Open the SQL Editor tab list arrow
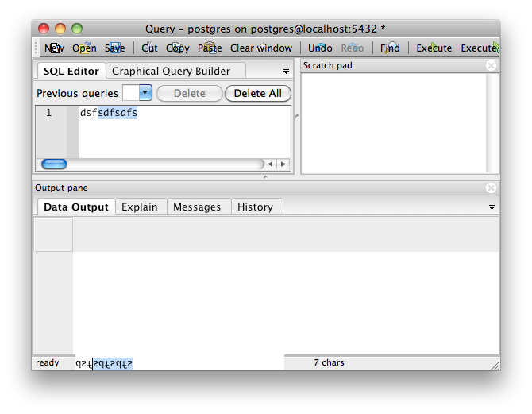This screenshot has width=532, height=414. tap(286, 72)
